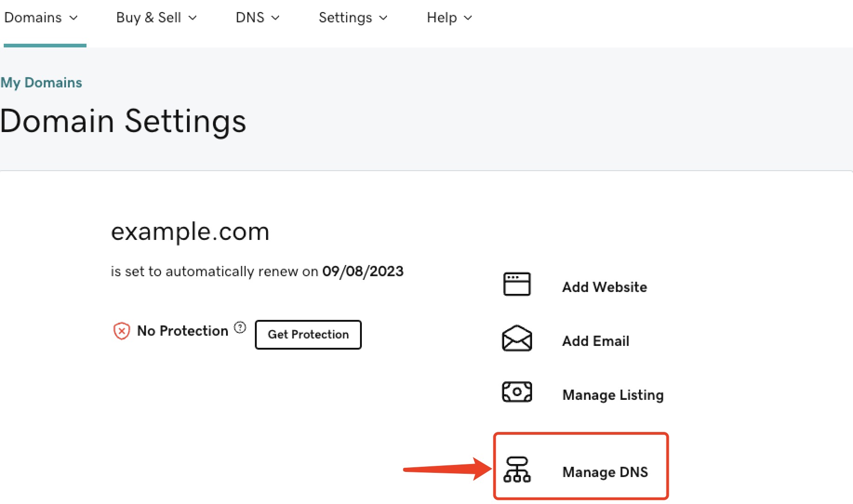This screenshot has width=853, height=504.
Task: Click the example.com domain name heading
Action: [190, 232]
